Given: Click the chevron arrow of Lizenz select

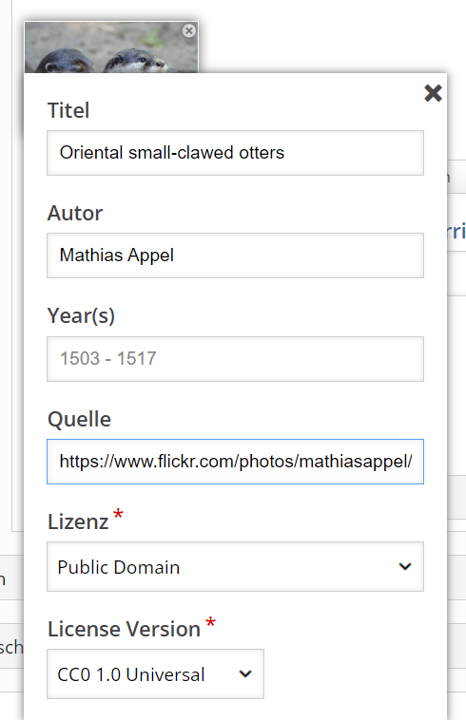Looking at the screenshot, I should (x=405, y=567).
